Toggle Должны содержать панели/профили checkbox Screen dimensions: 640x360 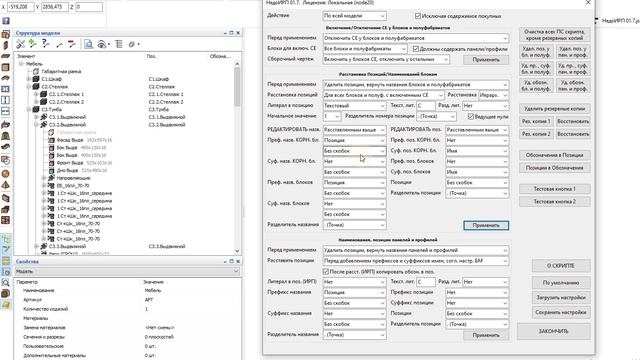[x=416, y=49]
